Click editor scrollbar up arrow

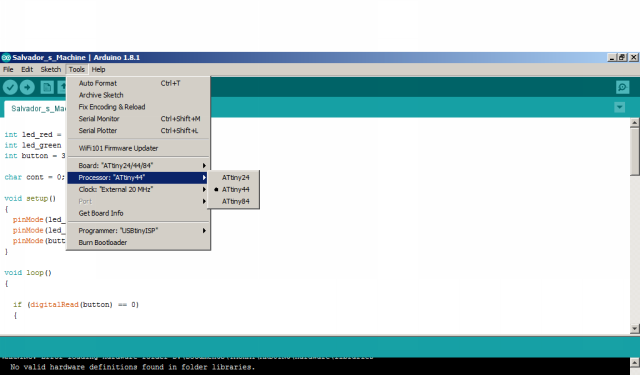point(634,122)
